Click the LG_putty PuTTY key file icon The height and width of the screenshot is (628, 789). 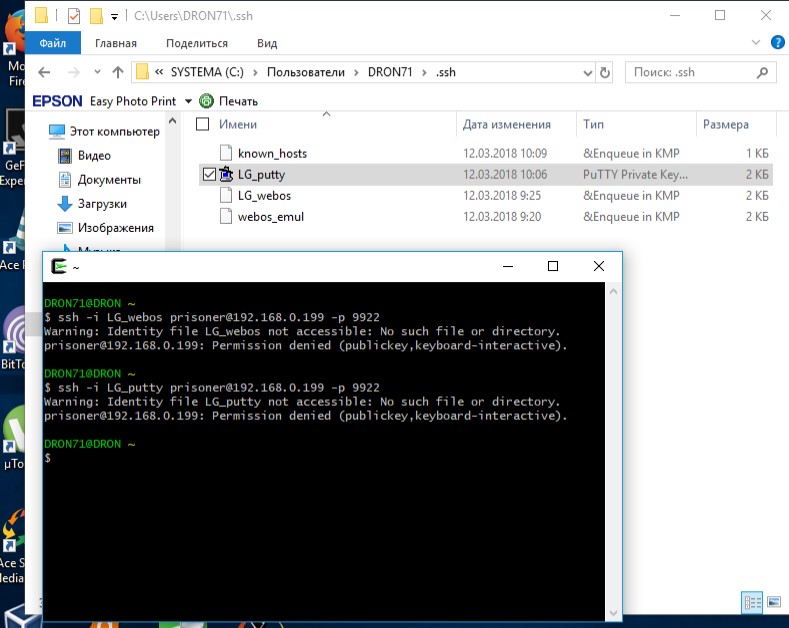pyautogui.click(x=226, y=174)
